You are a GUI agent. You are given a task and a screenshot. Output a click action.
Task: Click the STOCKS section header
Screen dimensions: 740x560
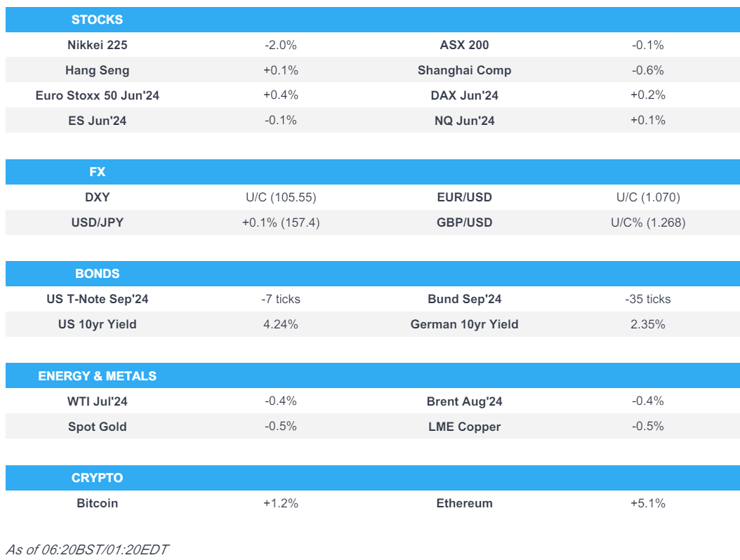tap(97, 20)
